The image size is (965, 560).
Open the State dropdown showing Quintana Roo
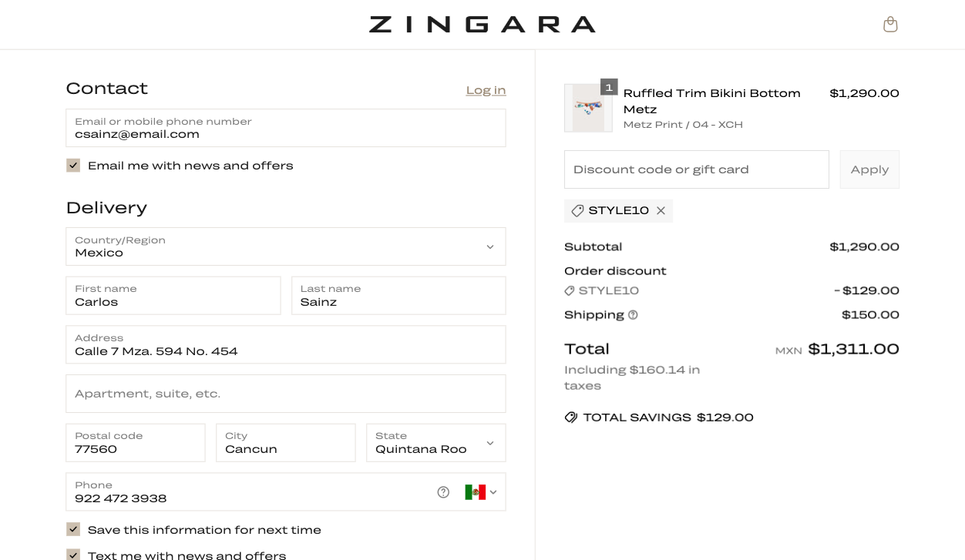point(435,443)
